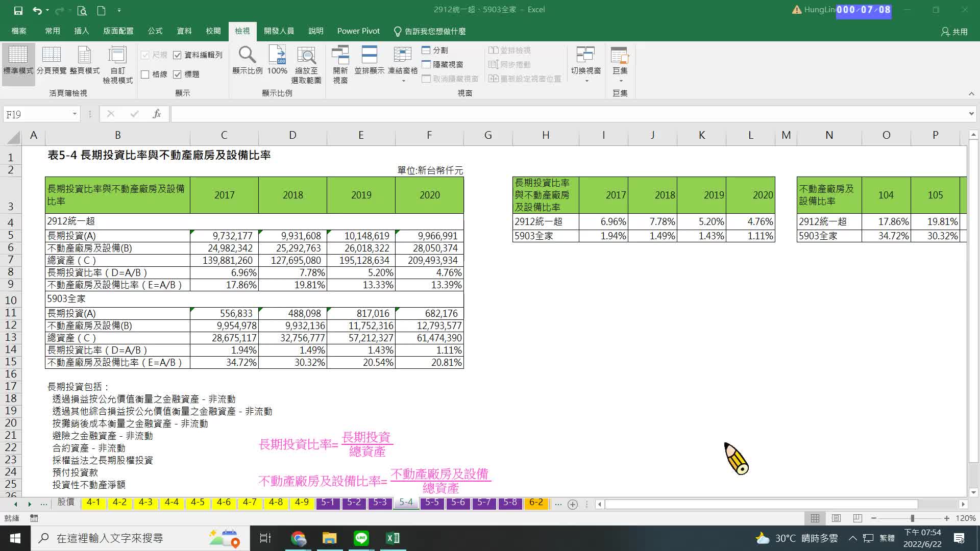Open sheet tab 4-1

[93, 503]
